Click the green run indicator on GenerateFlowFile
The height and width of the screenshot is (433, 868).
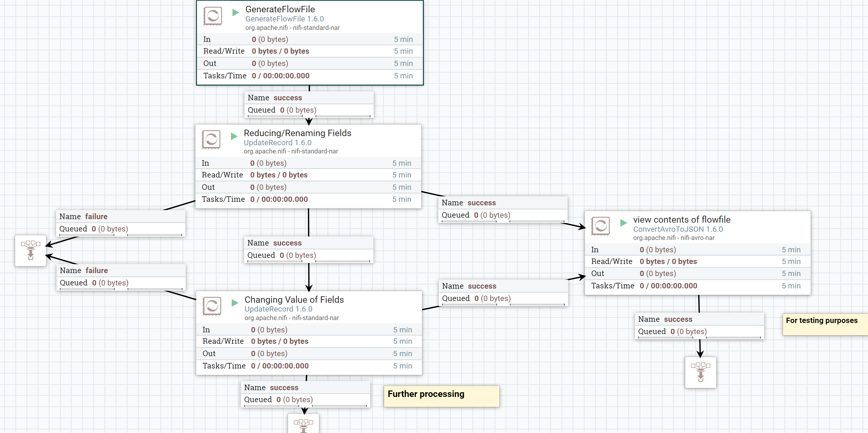[x=235, y=13]
